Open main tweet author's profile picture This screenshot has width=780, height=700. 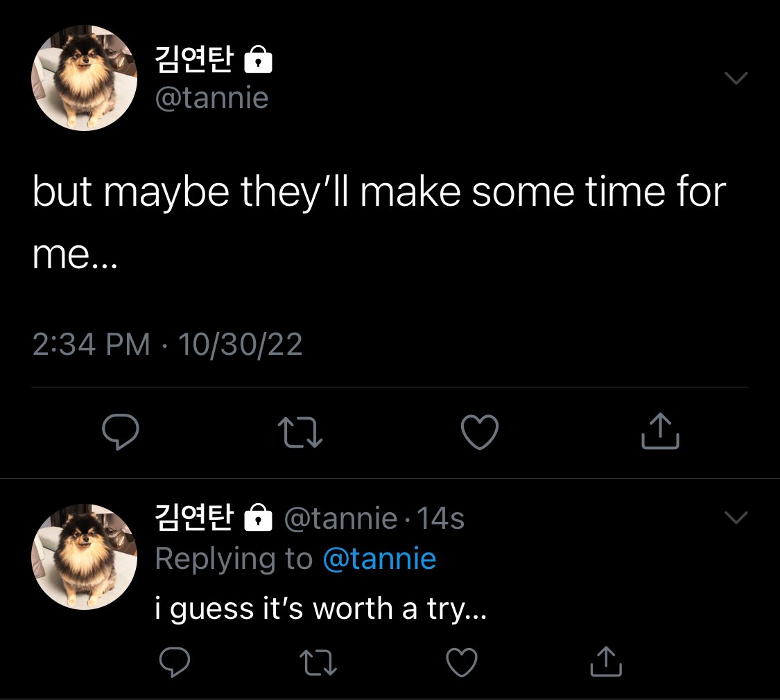[x=84, y=78]
